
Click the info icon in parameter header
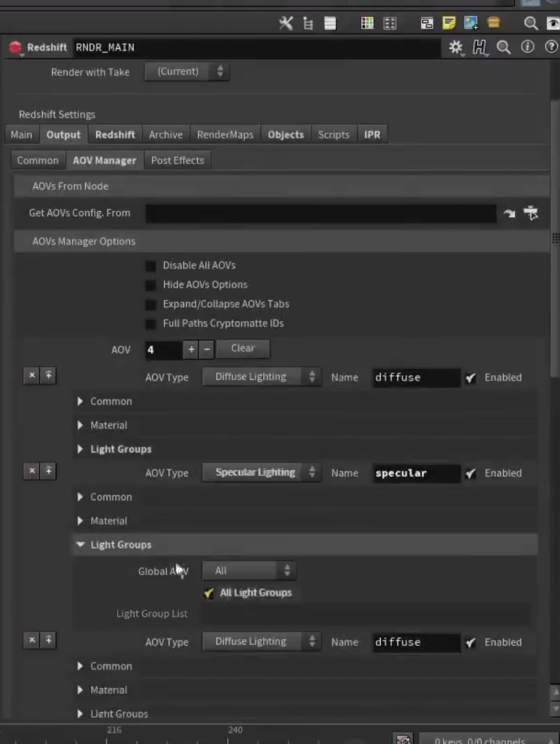point(527,47)
